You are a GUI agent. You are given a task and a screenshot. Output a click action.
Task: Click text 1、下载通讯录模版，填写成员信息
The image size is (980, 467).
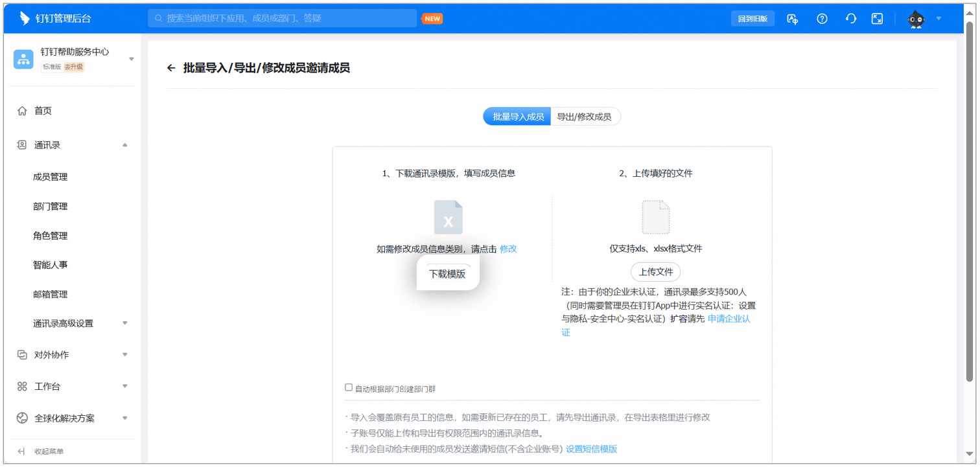click(449, 174)
